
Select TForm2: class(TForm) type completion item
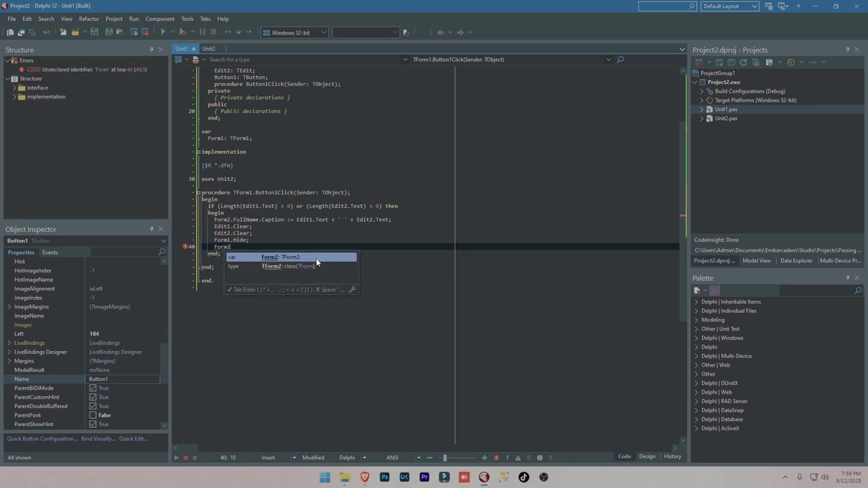[x=291, y=266]
